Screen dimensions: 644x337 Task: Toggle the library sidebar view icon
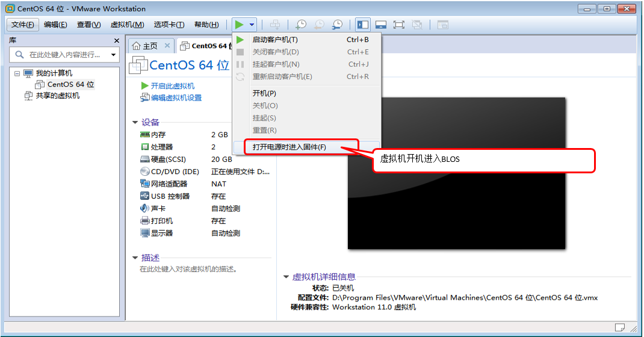[x=363, y=25]
